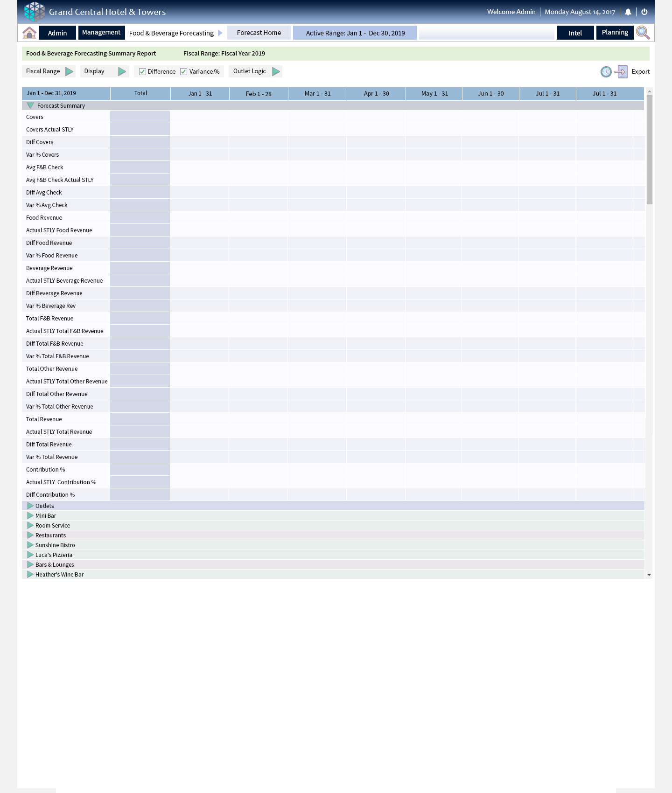Expand the Sunshine Bistro row
Image resolution: width=672 pixels, height=793 pixels.
[x=30, y=545]
